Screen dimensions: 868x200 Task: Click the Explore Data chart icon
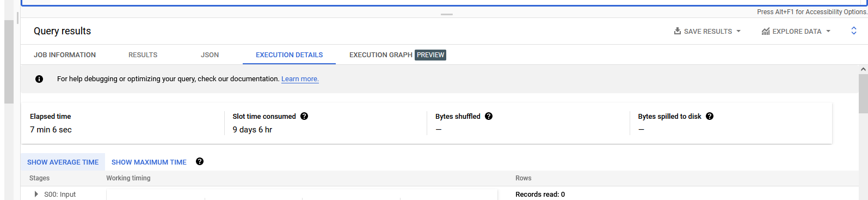click(x=766, y=31)
